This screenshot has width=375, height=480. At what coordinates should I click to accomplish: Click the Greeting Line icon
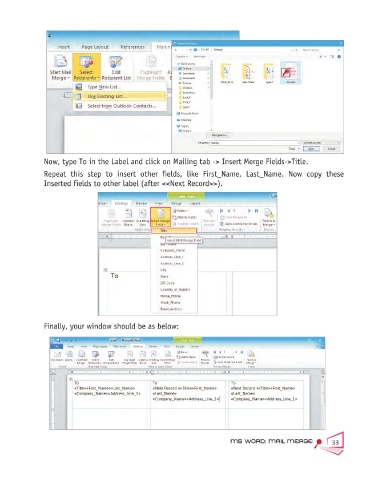coord(142,218)
